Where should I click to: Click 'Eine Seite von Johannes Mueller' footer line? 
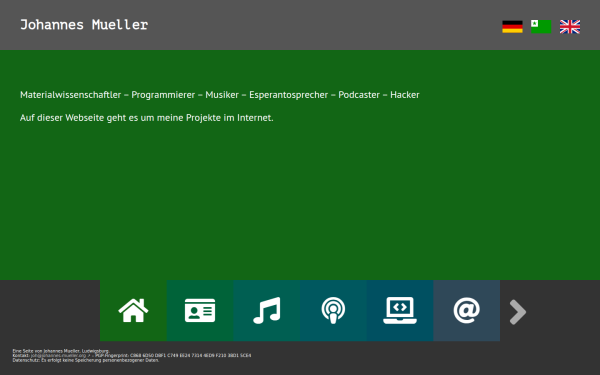61,351
